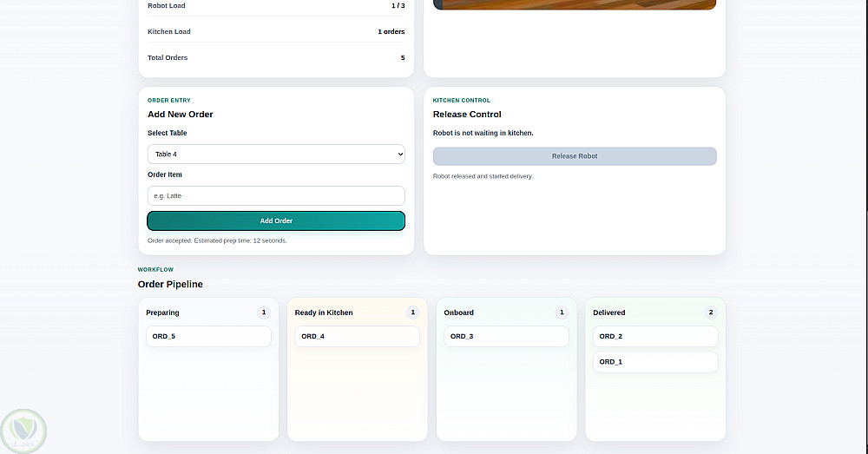This screenshot has height=454, width=868.
Task: Click the ORDER ENTRY section label
Action: point(169,101)
